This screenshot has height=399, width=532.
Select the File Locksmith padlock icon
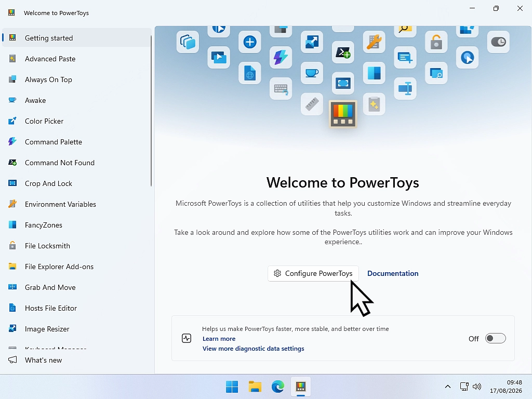click(12, 246)
